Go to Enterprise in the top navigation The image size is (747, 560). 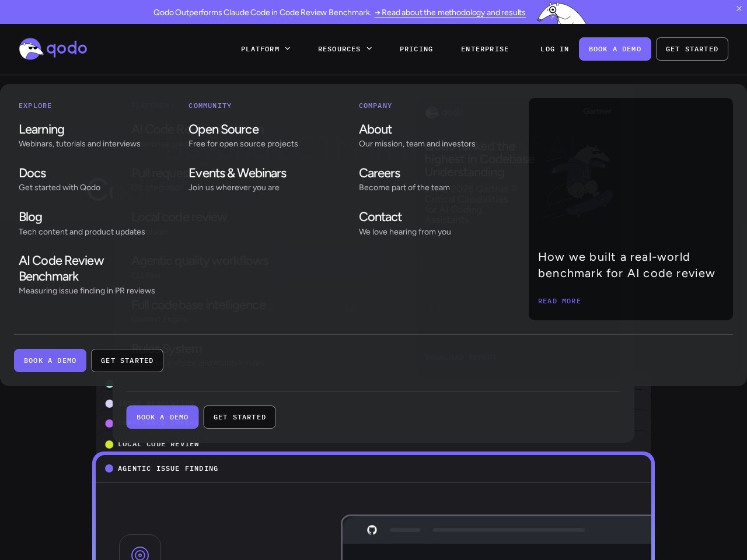[484, 49]
